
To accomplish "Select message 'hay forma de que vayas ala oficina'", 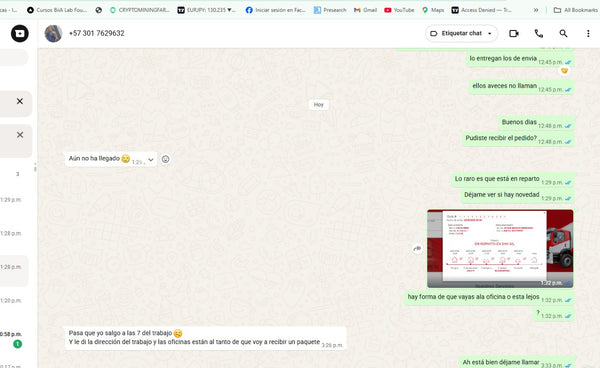I will coord(489,297).
